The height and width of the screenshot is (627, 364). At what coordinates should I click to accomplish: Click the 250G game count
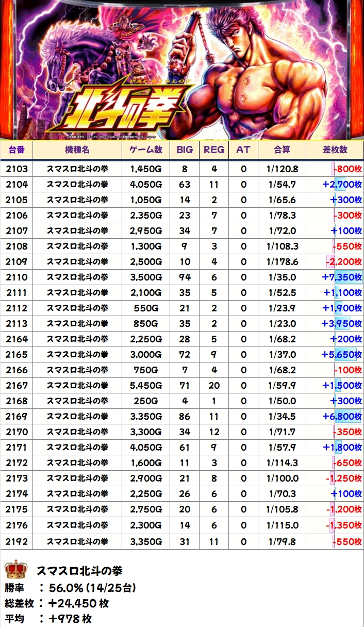[146, 401]
